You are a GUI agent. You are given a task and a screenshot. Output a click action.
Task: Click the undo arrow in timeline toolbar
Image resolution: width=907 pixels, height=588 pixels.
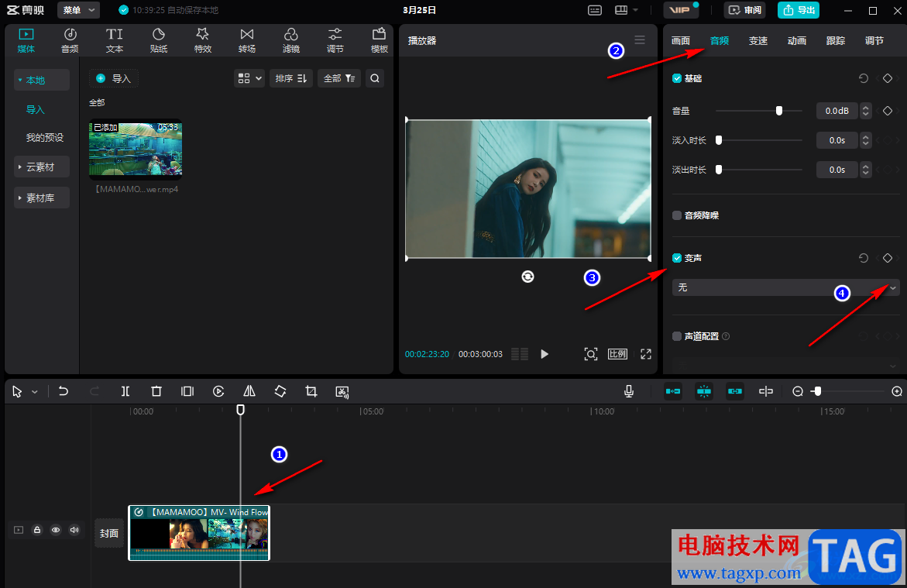pos(64,392)
